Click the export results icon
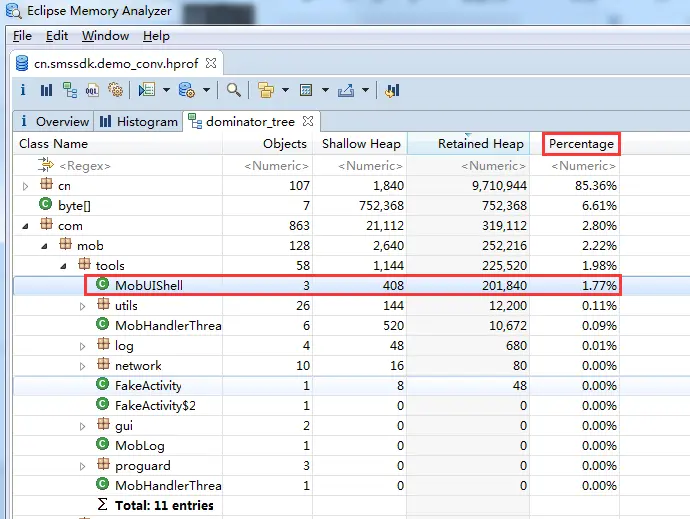Image resolution: width=690 pixels, height=519 pixels. tap(346, 90)
